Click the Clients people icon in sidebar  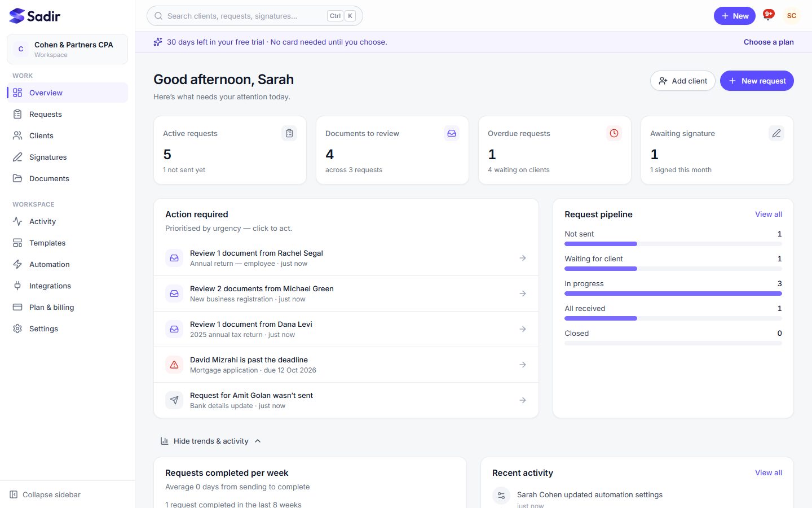tap(17, 135)
